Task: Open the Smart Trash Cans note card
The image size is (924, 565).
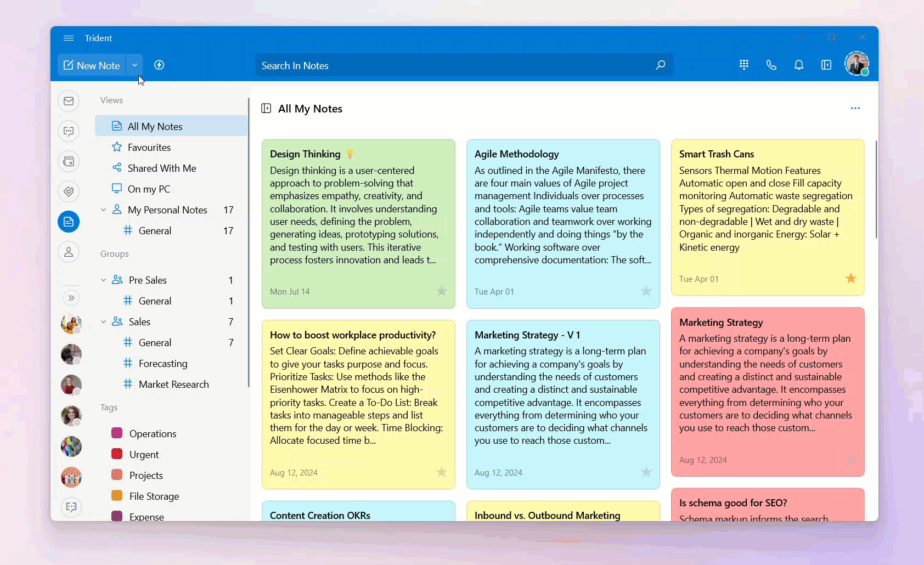Action: 768,217
